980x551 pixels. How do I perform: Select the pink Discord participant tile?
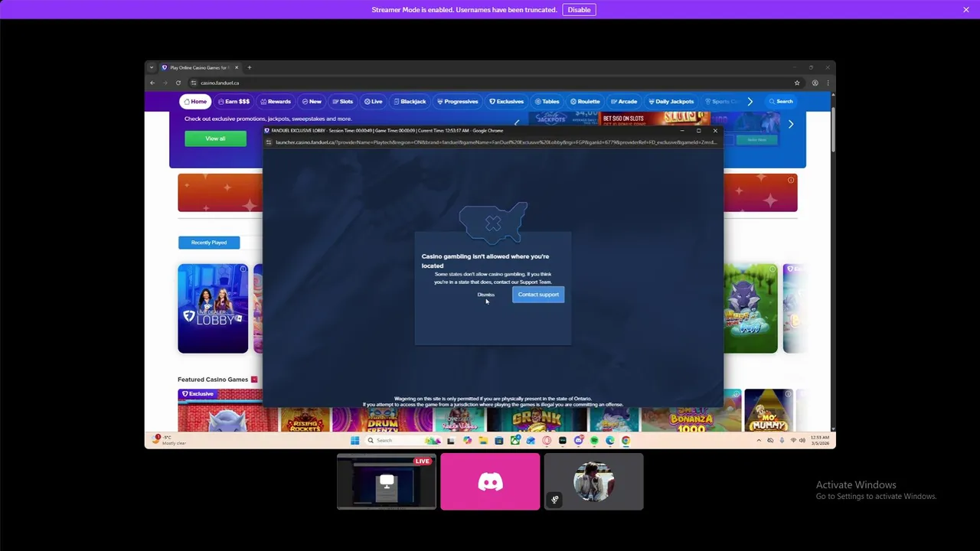tap(490, 481)
